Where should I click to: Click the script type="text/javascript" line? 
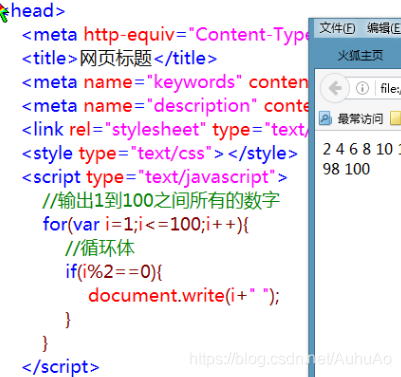click(155, 177)
